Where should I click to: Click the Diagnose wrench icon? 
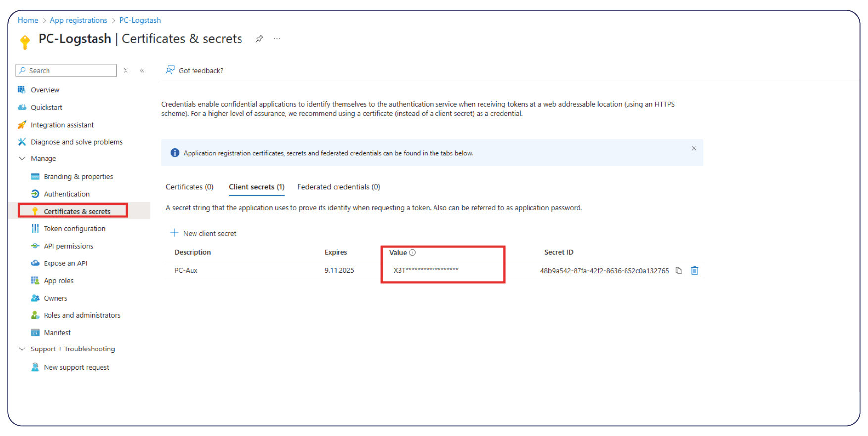22,142
